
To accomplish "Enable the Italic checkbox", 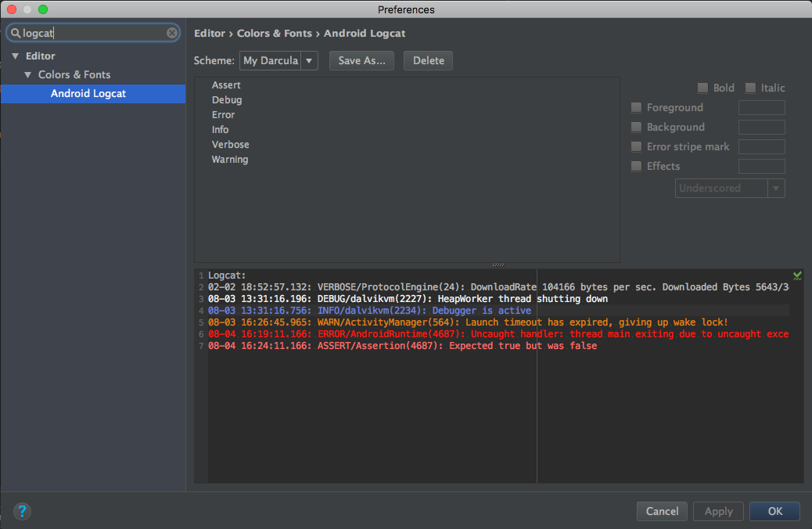I will 750,88.
